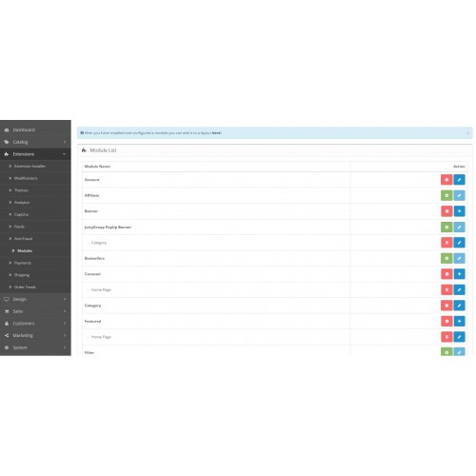Expand the Design sidebar menu

(x=35, y=299)
